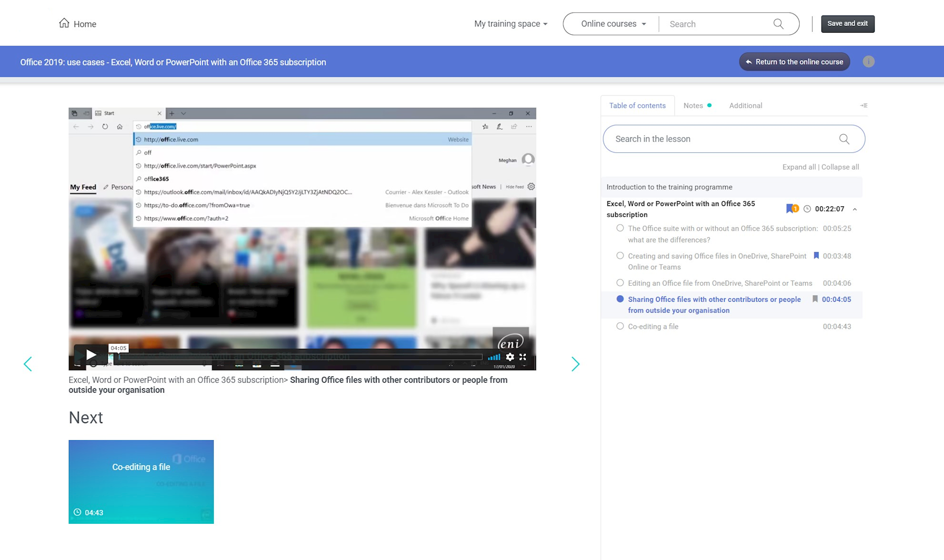Click the section duration clock icon
This screenshot has width=944, height=560.
click(807, 209)
